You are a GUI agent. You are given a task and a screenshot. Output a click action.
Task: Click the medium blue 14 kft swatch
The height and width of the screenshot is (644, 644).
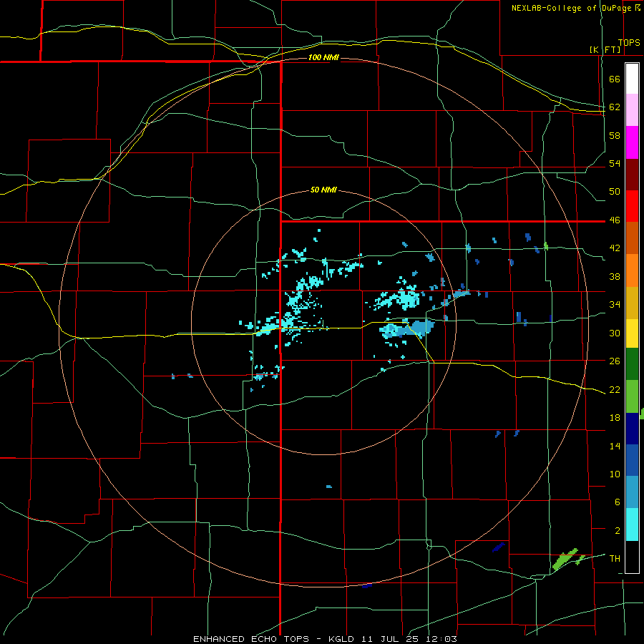(632, 460)
